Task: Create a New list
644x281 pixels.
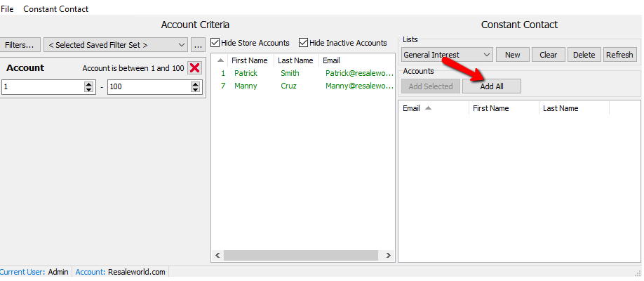Action: click(x=513, y=55)
